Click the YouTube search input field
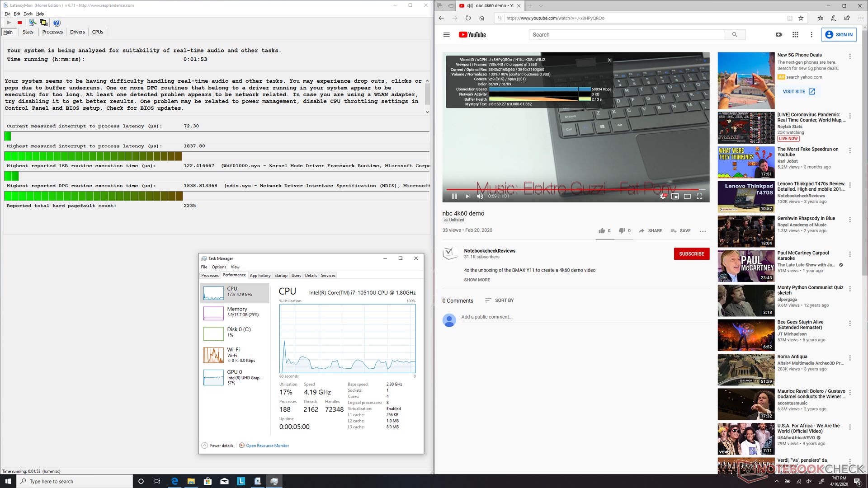Viewport: 868px width, 488px height. (x=626, y=35)
